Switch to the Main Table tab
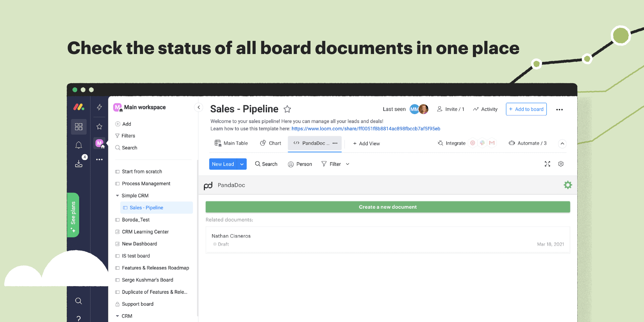Image resolution: width=644 pixels, height=322 pixels. 231,143
